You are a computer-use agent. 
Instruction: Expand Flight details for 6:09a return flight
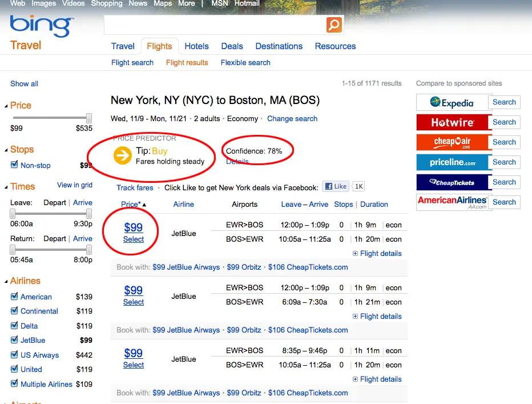pos(377,317)
